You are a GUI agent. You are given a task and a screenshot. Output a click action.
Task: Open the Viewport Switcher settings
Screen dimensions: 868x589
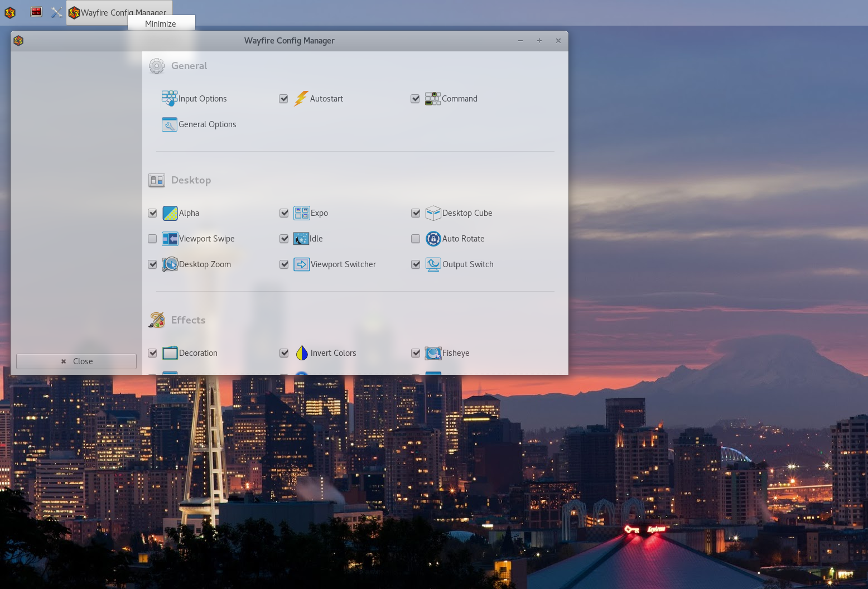pyautogui.click(x=343, y=264)
